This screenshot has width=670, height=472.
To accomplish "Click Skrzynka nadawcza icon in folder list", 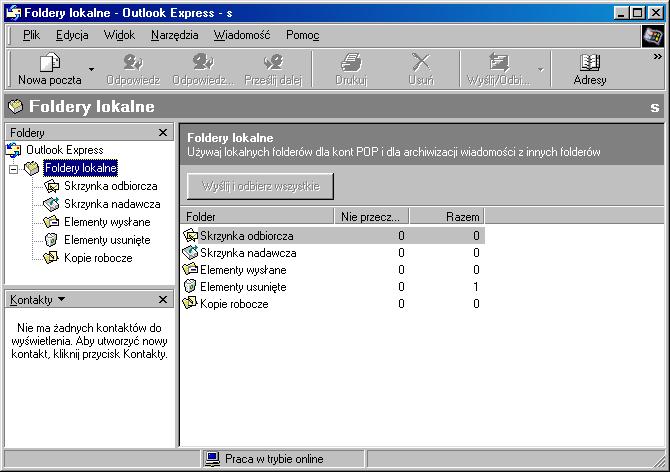I will pyautogui.click(x=190, y=252).
